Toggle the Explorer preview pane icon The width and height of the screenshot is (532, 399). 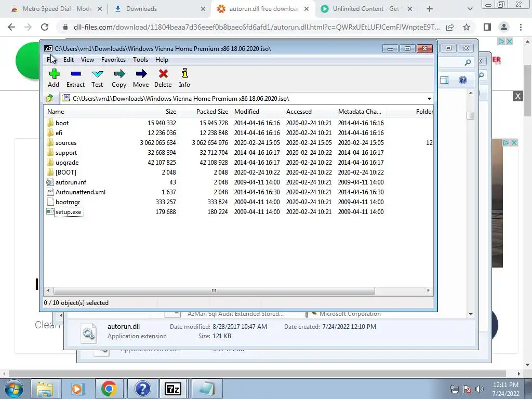[x=444, y=80]
